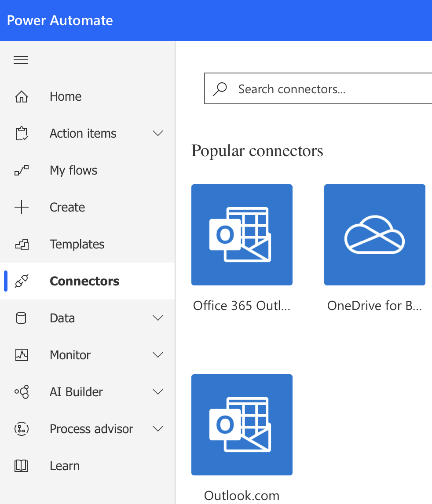Select the AI Builder icon
432x504 pixels.
21,392
